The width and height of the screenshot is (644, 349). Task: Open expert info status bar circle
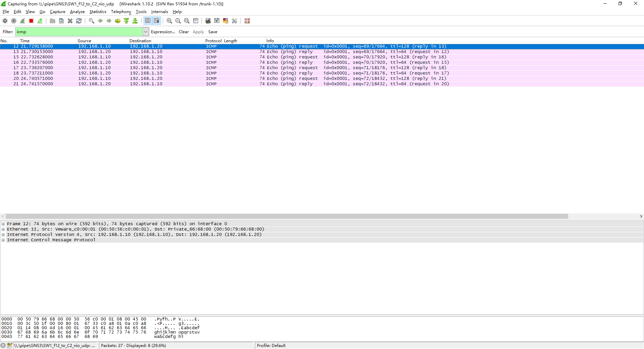3,345
